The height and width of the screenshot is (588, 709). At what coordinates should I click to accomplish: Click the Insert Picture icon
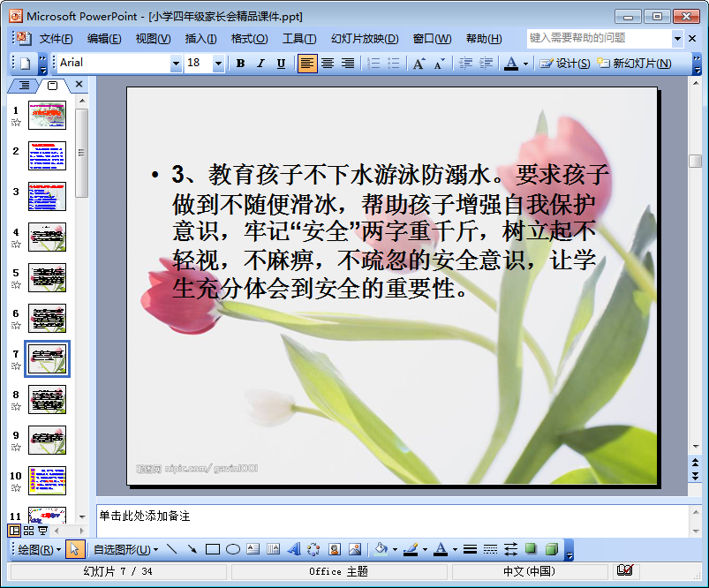point(355,549)
